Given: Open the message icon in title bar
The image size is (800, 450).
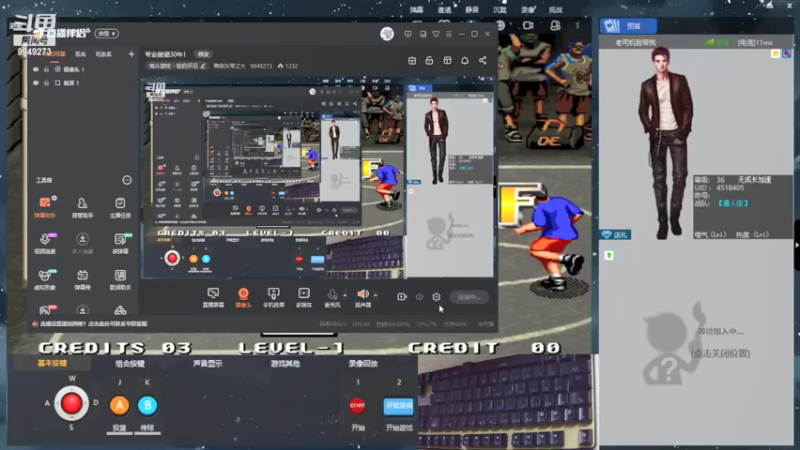Looking at the screenshot, I should tap(408, 34).
